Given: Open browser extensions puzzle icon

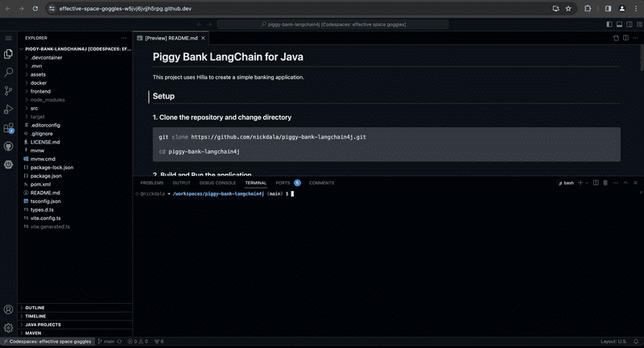Looking at the screenshot, I should (x=588, y=9).
